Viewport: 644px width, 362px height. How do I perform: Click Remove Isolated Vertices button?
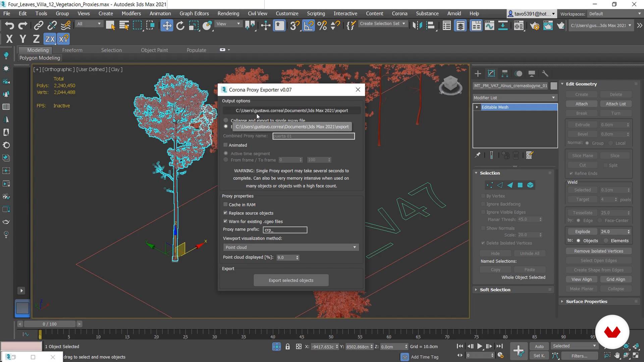click(598, 251)
